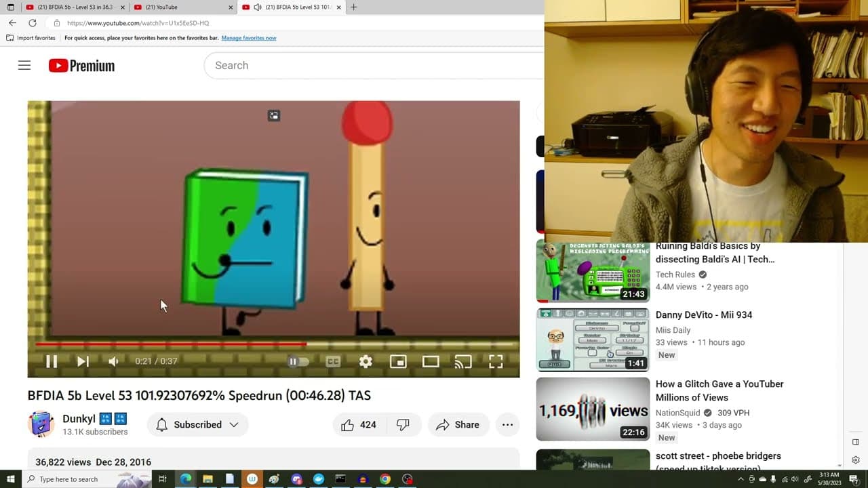Open the YouTube hamburger guide menu
This screenshot has width=868, height=488.
click(x=24, y=66)
